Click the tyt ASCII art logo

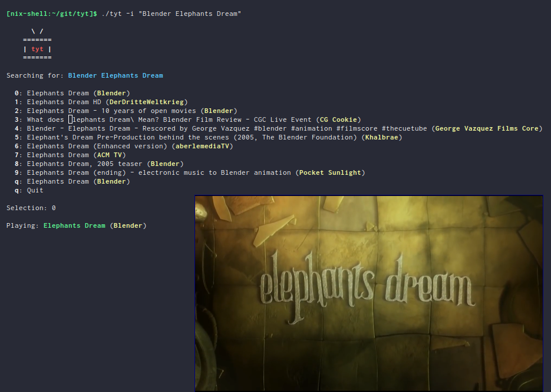click(37, 49)
